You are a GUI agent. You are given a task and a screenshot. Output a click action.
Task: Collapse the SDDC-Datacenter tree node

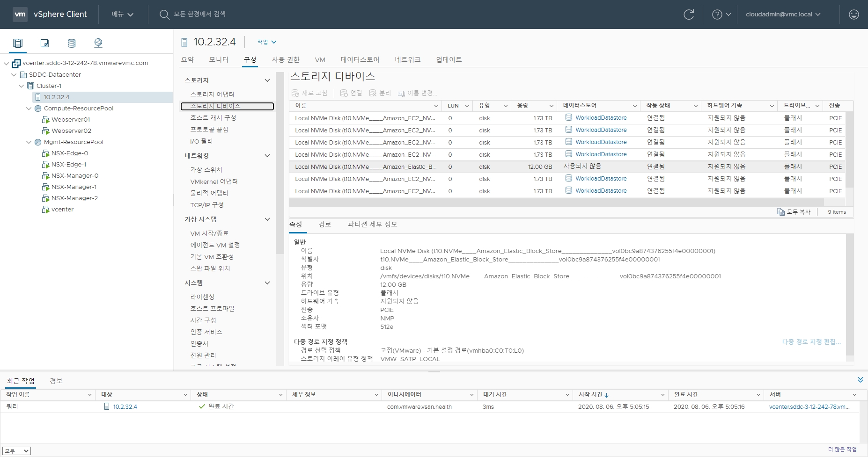(14, 75)
